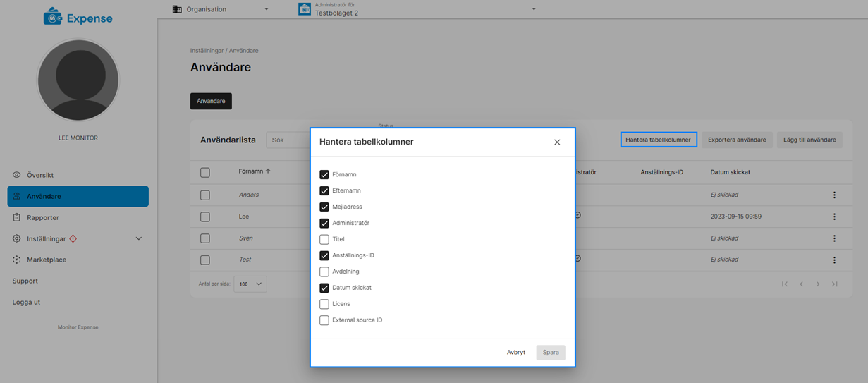Click the Avbryt button
This screenshot has height=383, width=868.
[515, 352]
